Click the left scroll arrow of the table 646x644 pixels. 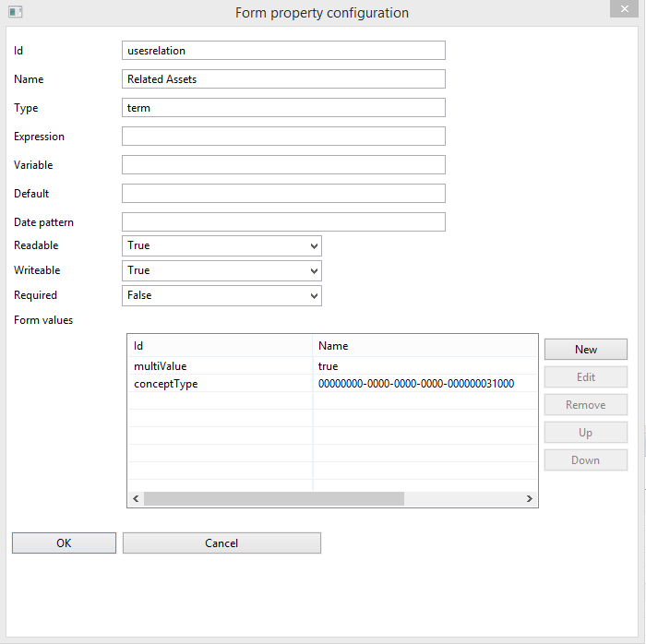tap(136, 498)
